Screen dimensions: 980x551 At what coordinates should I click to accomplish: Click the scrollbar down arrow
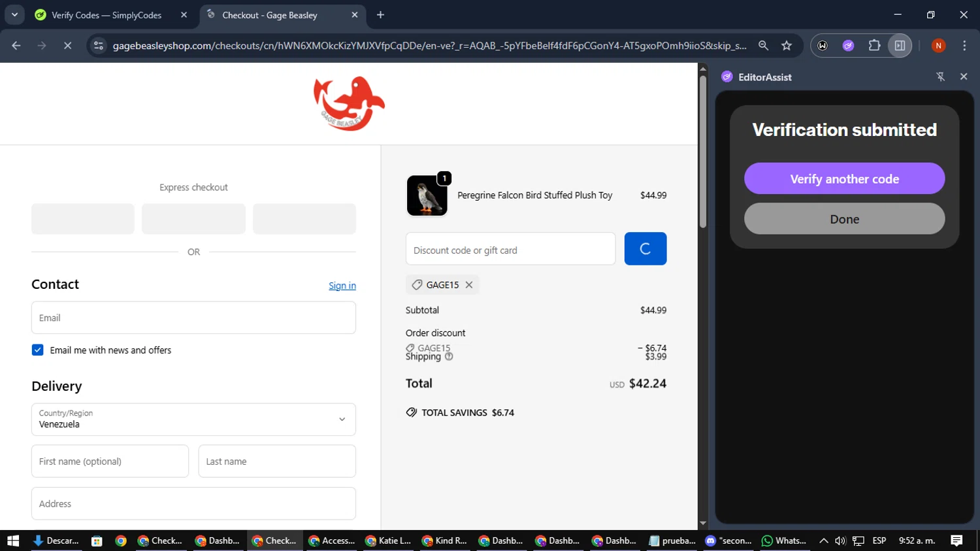pyautogui.click(x=703, y=523)
